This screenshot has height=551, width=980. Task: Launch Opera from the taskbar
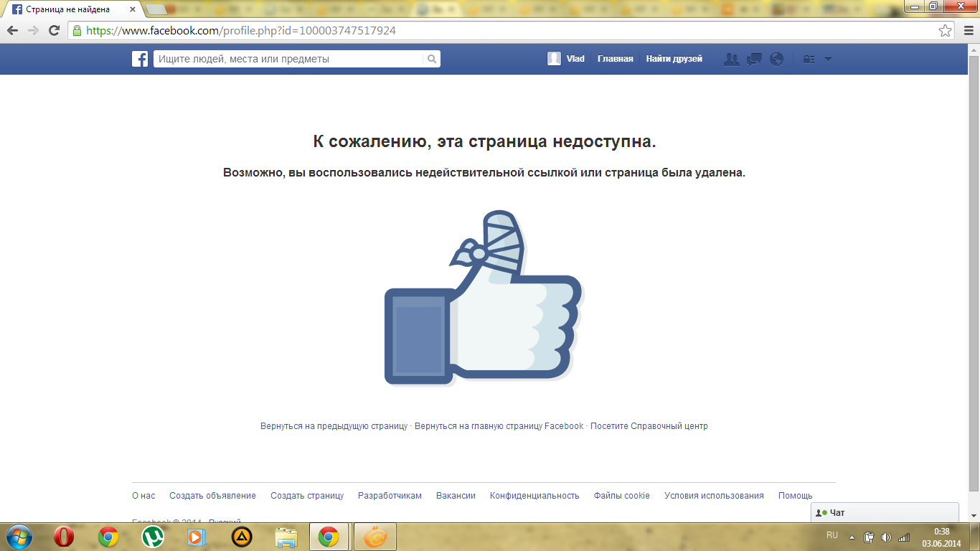click(x=65, y=537)
